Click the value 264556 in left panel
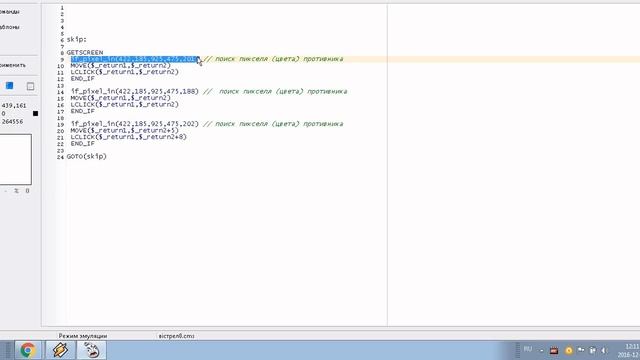This screenshot has width=640, height=360. pyautogui.click(x=12, y=122)
